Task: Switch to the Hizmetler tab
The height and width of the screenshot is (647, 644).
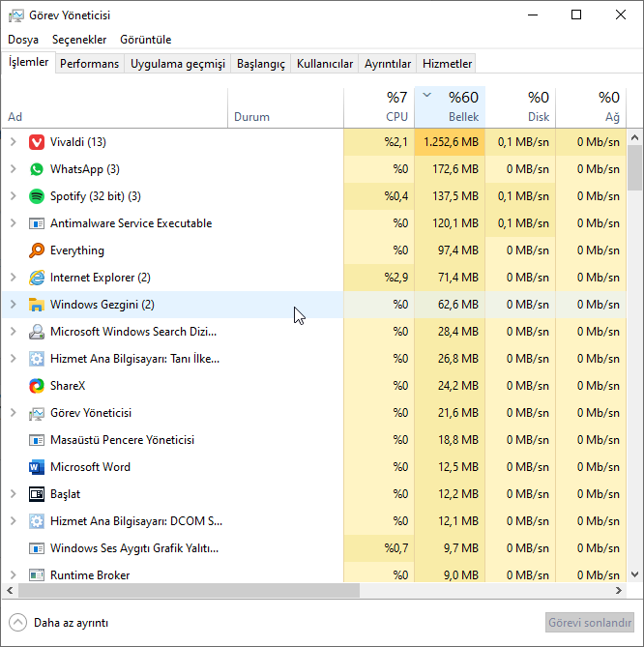Action: coord(448,64)
